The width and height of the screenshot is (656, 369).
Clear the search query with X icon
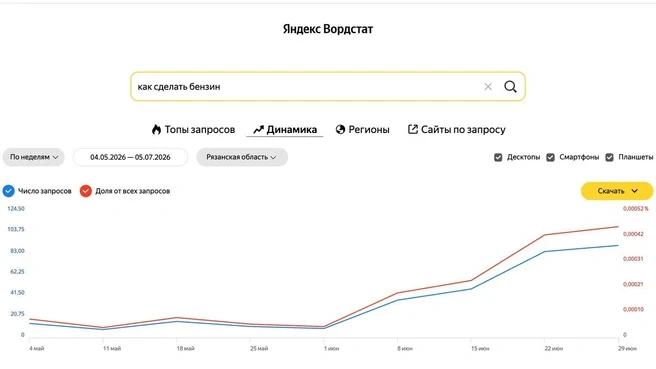coord(488,87)
